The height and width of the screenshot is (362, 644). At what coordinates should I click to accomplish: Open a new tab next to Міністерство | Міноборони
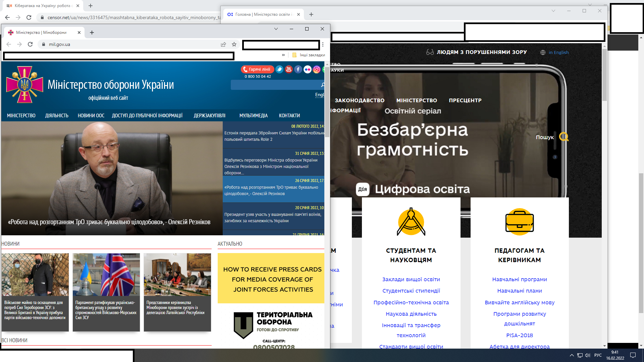click(x=92, y=33)
